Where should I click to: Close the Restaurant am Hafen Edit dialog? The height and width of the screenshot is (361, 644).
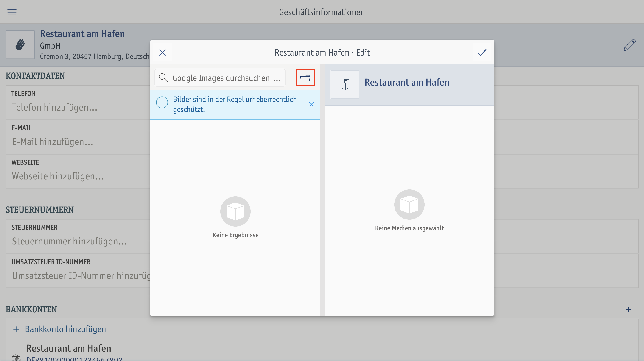(162, 53)
